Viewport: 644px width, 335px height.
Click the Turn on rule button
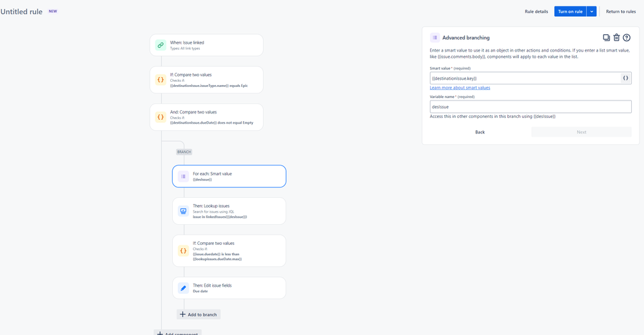coord(570,12)
